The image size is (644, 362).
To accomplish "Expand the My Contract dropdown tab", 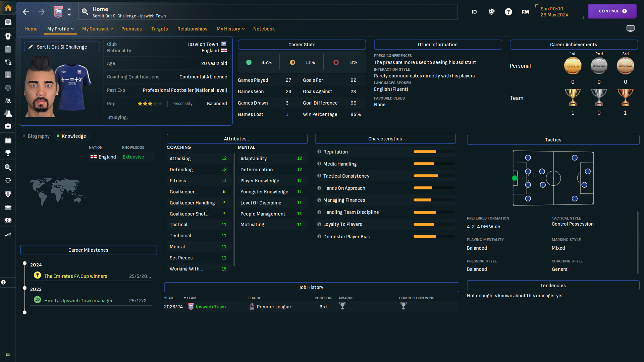I will point(98,29).
